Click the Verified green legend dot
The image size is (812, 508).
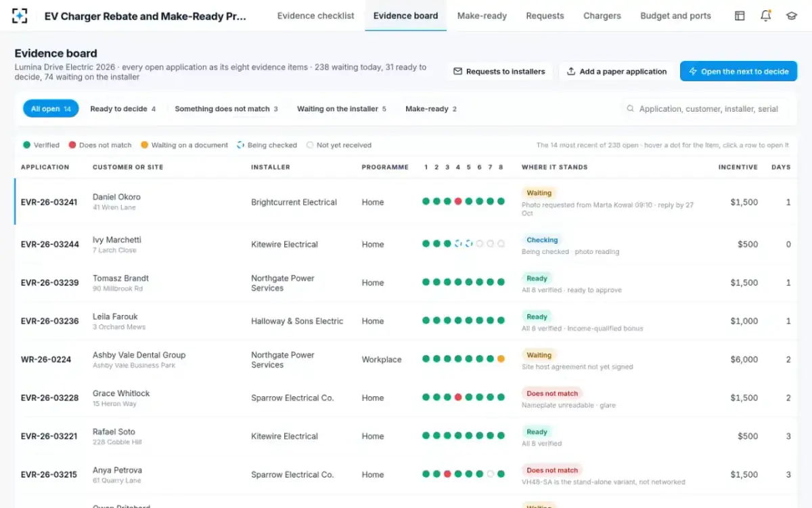pyautogui.click(x=26, y=145)
